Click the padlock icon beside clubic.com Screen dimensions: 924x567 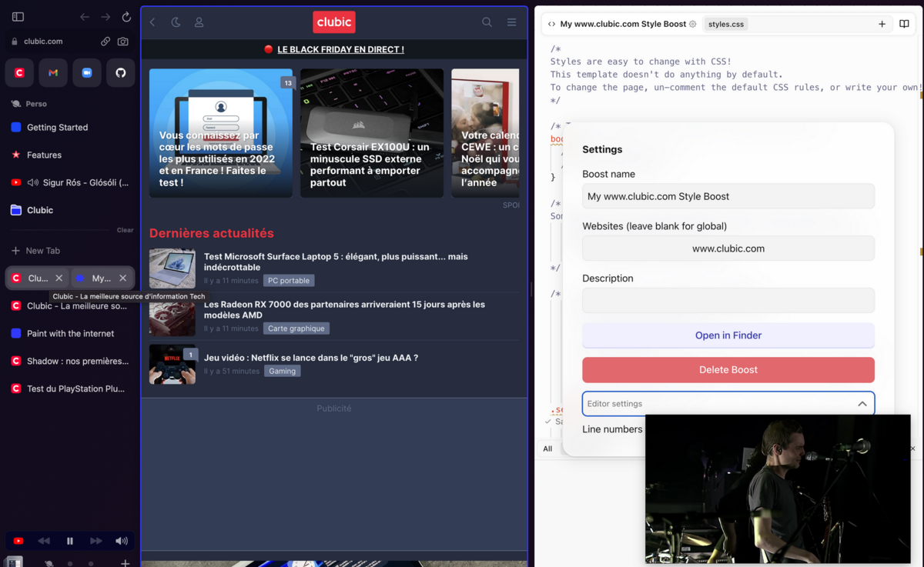click(15, 42)
